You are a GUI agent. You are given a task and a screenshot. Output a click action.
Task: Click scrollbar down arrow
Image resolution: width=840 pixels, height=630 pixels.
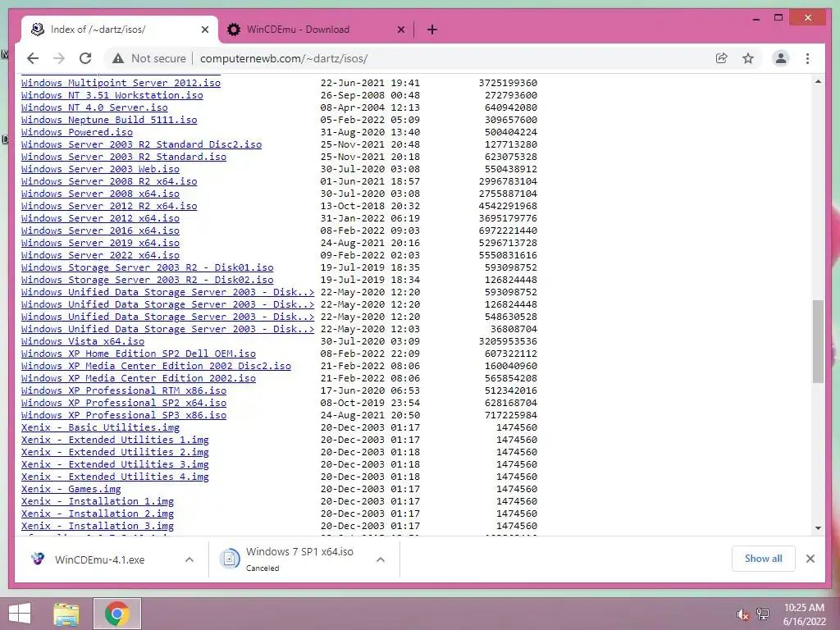pyautogui.click(x=818, y=528)
